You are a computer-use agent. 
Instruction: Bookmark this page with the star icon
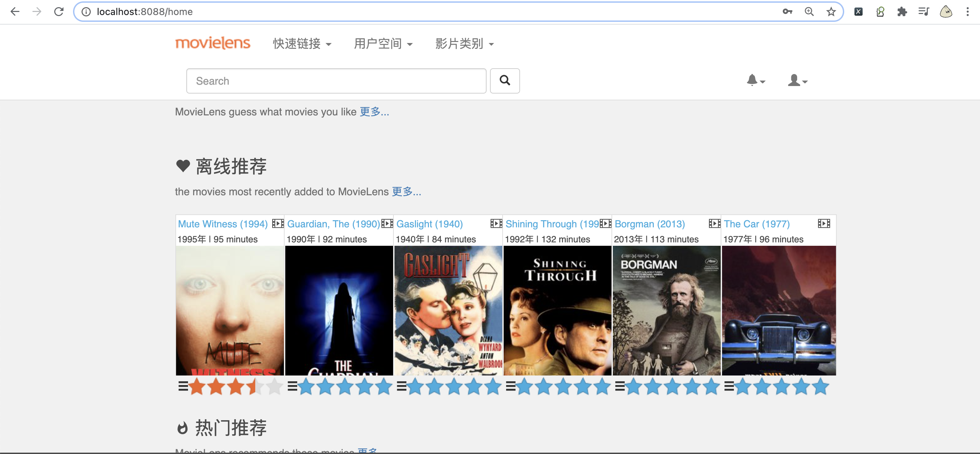pyautogui.click(x=831, y=12)
